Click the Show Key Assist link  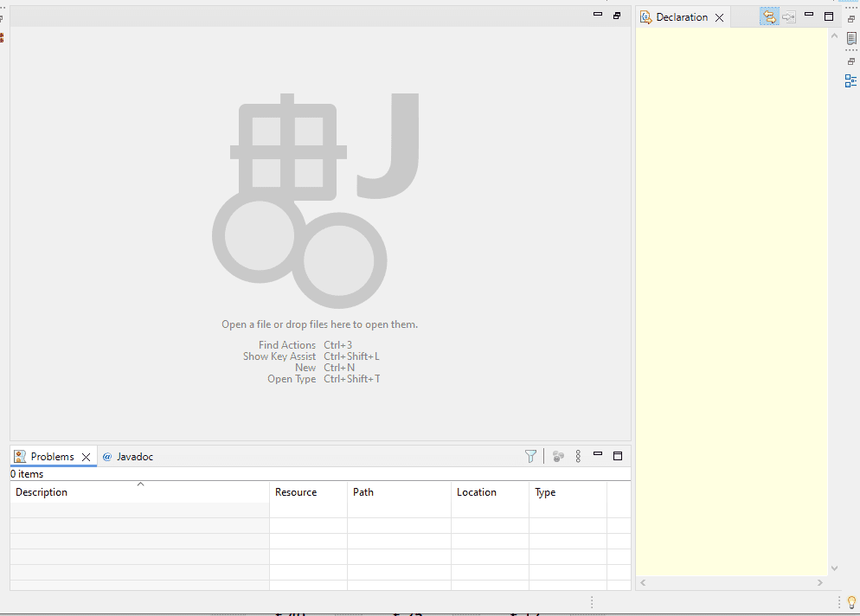pyautogui.click(x=279, y=356)
